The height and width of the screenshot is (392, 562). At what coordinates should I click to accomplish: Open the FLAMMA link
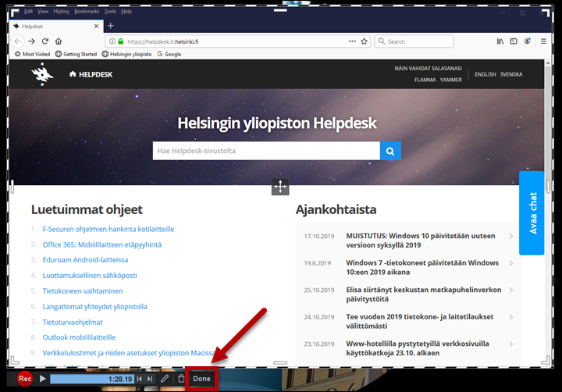425,80
